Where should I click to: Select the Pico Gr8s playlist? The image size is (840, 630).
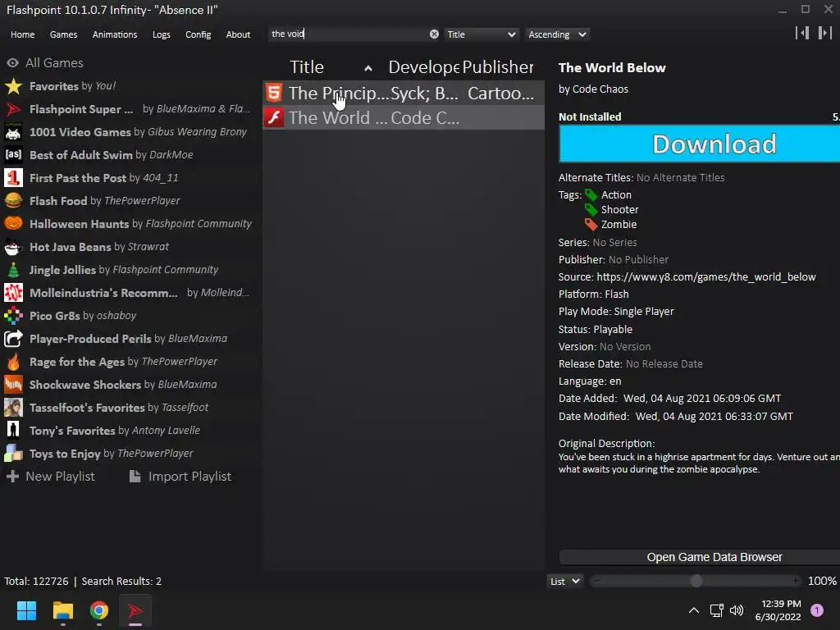click(x=131, y=316)
